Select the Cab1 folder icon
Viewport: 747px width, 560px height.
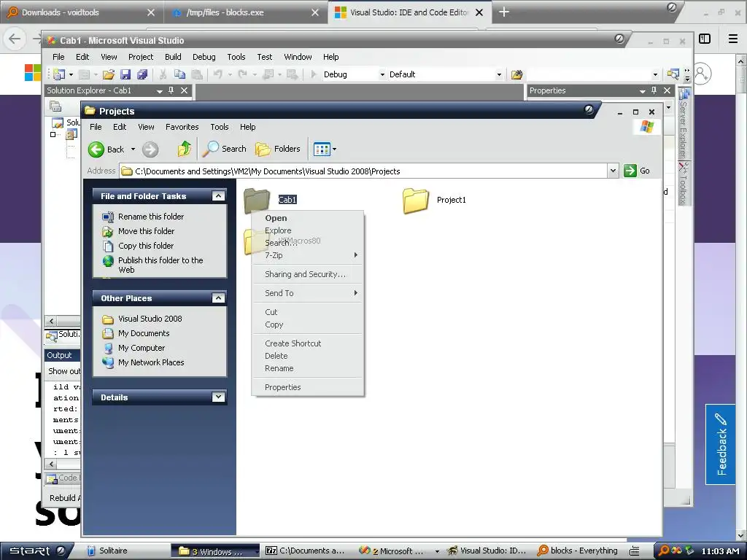[x=257, y=200]
